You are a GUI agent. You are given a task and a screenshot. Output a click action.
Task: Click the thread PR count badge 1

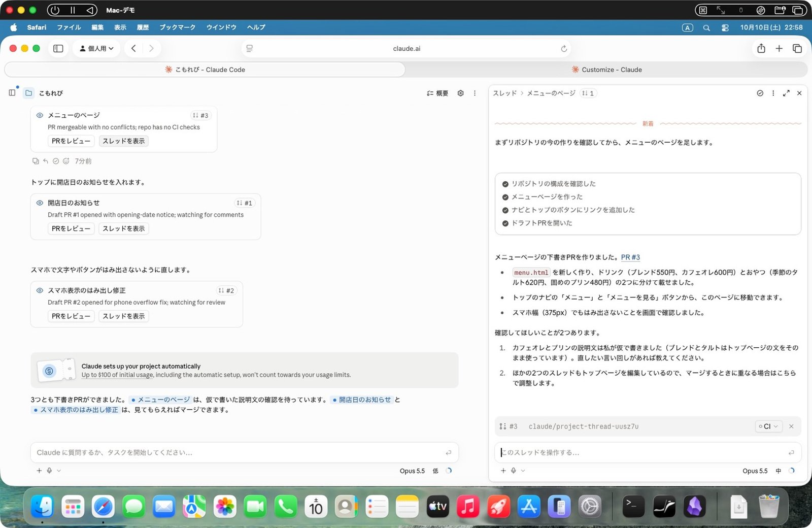coord(588,93)
